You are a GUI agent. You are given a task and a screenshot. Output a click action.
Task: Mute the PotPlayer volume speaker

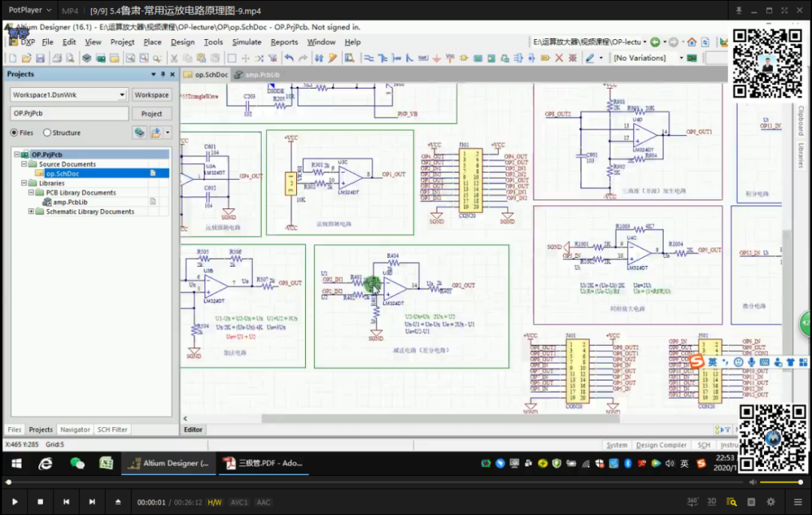click(753, 482)
